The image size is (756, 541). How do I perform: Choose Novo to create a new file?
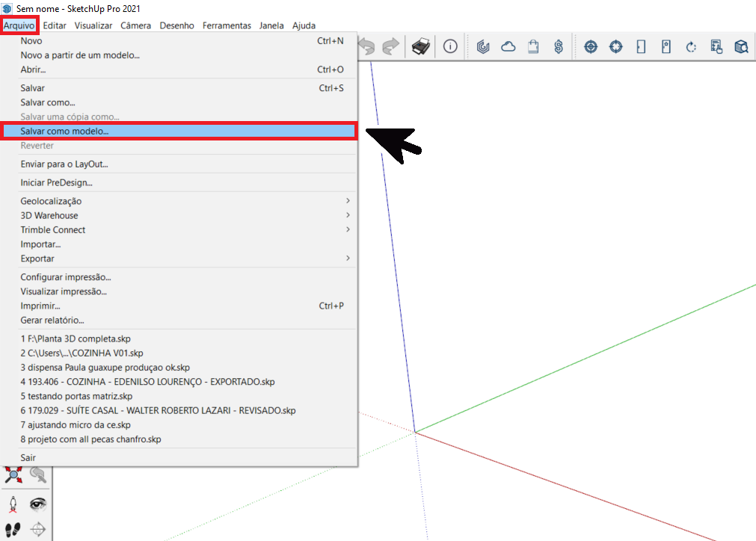179,41
